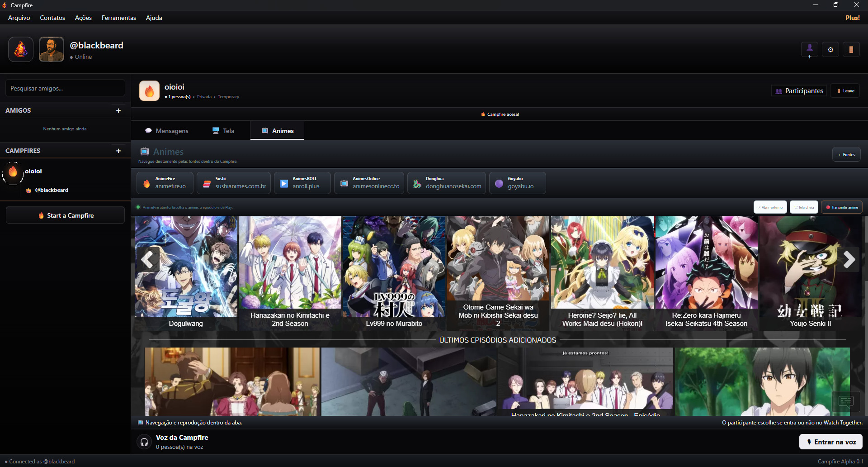Click 'Campfire Alpha 0.1' version text
The width and height of the screenshot is (868, 467).
[x=840, y=462]
